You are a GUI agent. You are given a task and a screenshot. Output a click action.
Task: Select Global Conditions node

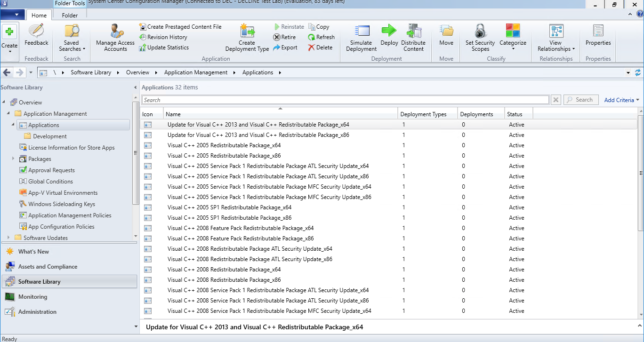(x=46, y=182)
